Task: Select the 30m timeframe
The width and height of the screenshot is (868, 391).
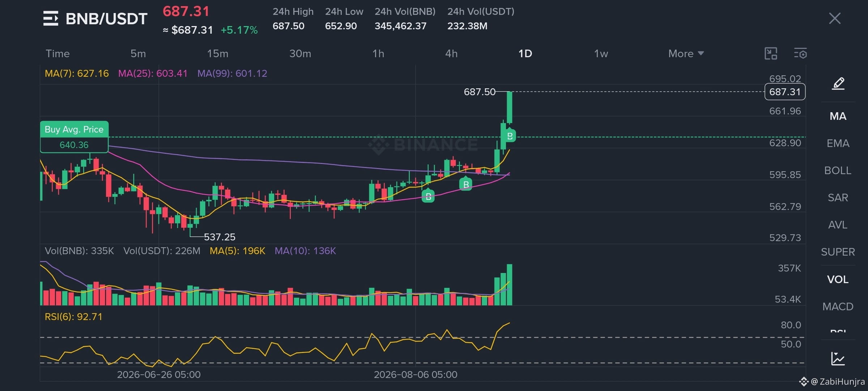Action: [300, 54]
